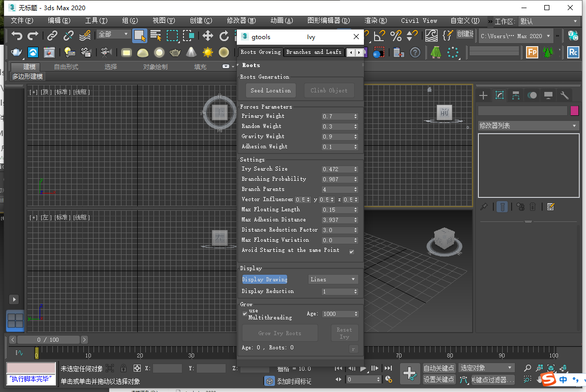Click the Age 1000 spinner field
Image resolution: width=586 pixels, height=392 pixels.
341,314
